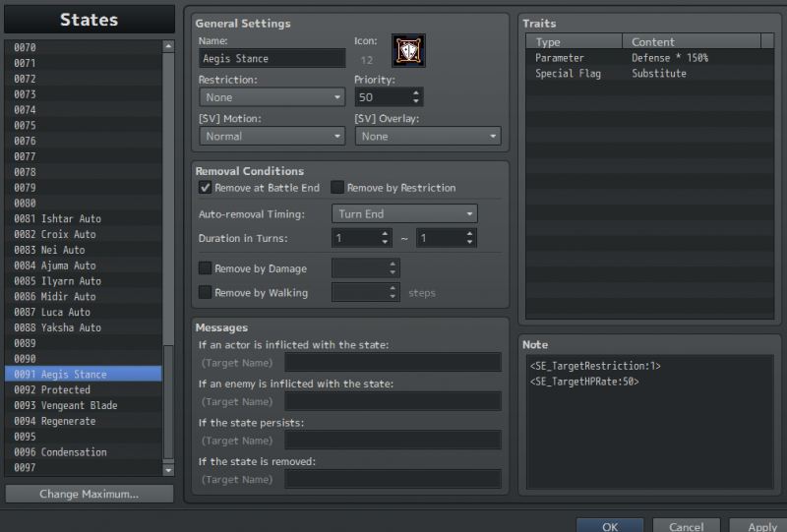Viewport: 787px width, 532px height.
Task: Increase the Priority value with up arrow
Action: [416, 92]
